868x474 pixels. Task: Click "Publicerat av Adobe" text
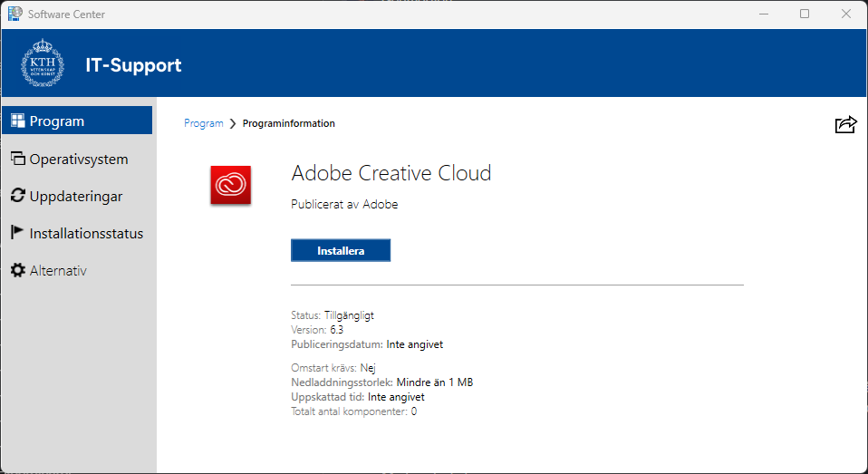click(x=344, y=204)
